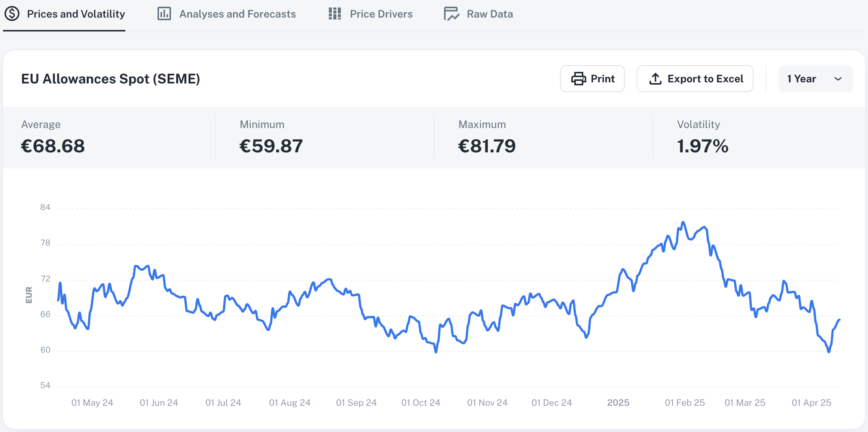The image size is (868, 432).
Task: Click the 01 Apr 25 axis label
Action: pos(812,403)
